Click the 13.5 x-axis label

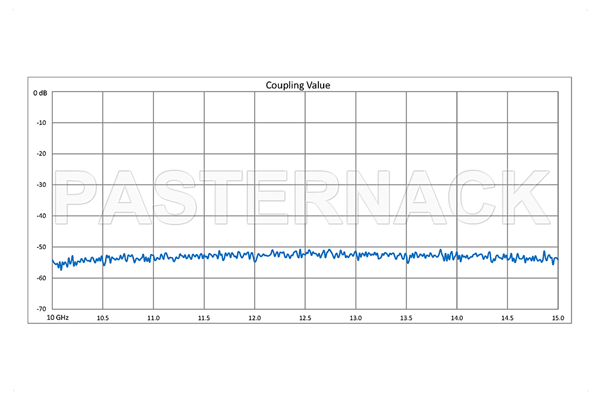[x=406, y=318]
